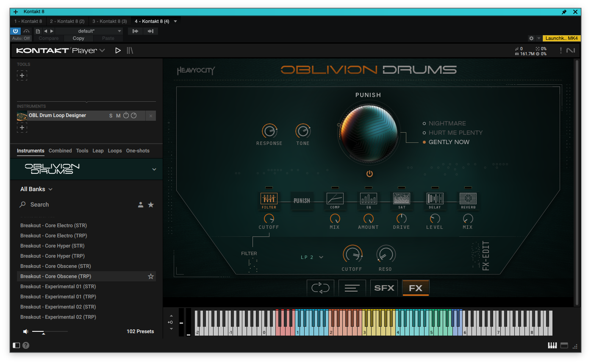Open the plugin instance tab list arrow
Viewport: 591px width, 364px height.
click(175, 21)
